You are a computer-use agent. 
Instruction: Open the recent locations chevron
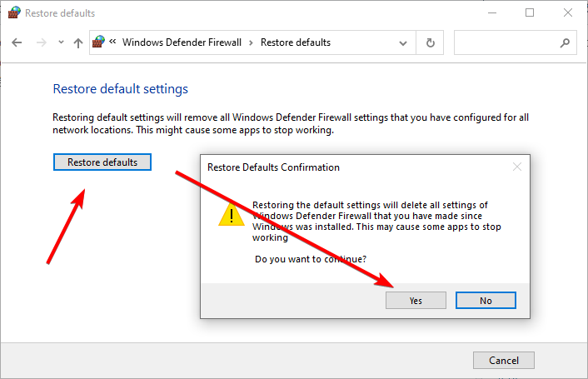point(61,42)
